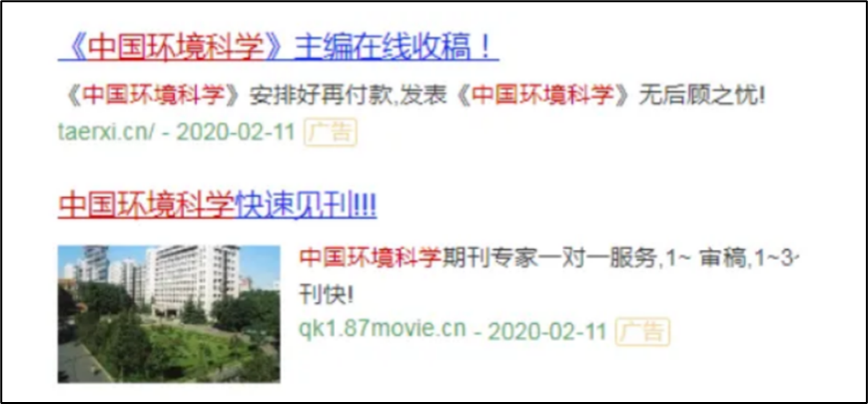868x404 pixels.
Task: Click red 《中国环境科学》 before 安排好再付款
Action: click(x=154, y=96)
